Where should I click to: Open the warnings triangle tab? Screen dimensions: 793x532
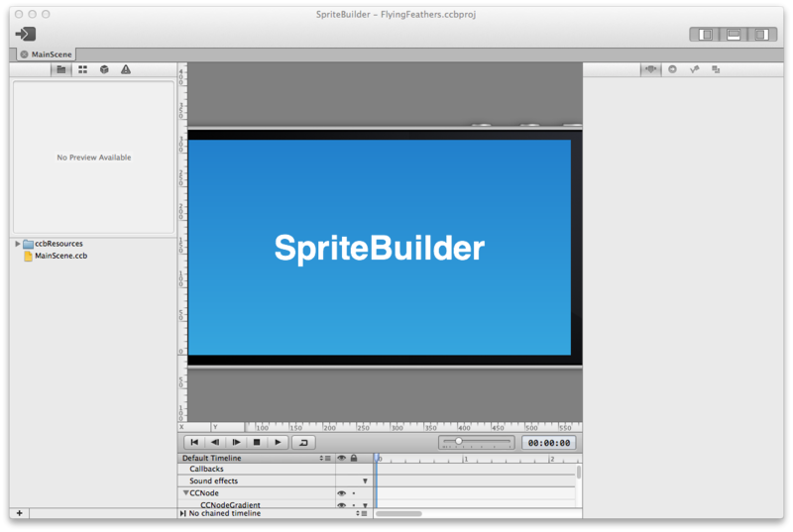coord(126,69)
